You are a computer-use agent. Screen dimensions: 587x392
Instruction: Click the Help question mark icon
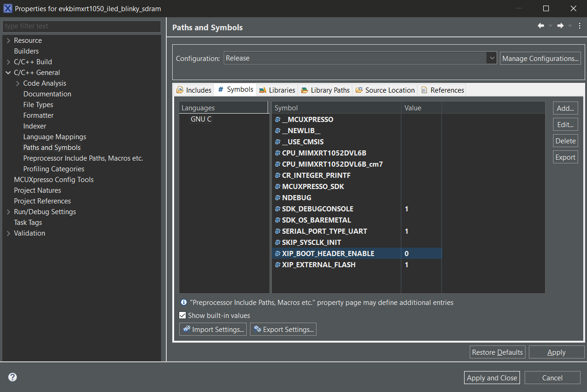[x=12, y=377]
